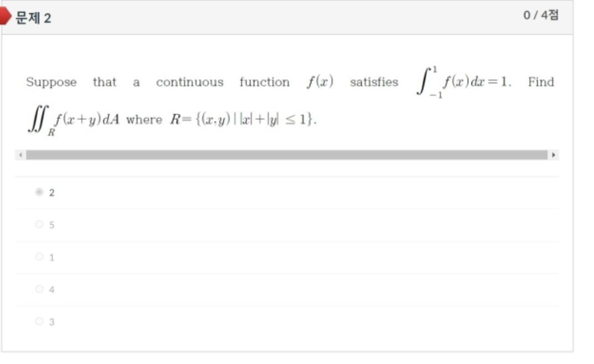This screenshot has width=594, height=364.
Task: Click the header bar of problem 2
Action: click(x=277, y=14)
